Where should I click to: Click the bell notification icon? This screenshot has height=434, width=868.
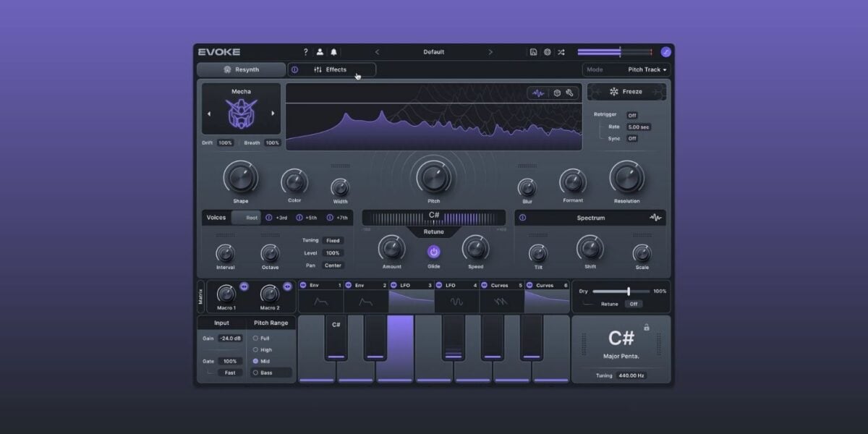(x=333, y=51)
